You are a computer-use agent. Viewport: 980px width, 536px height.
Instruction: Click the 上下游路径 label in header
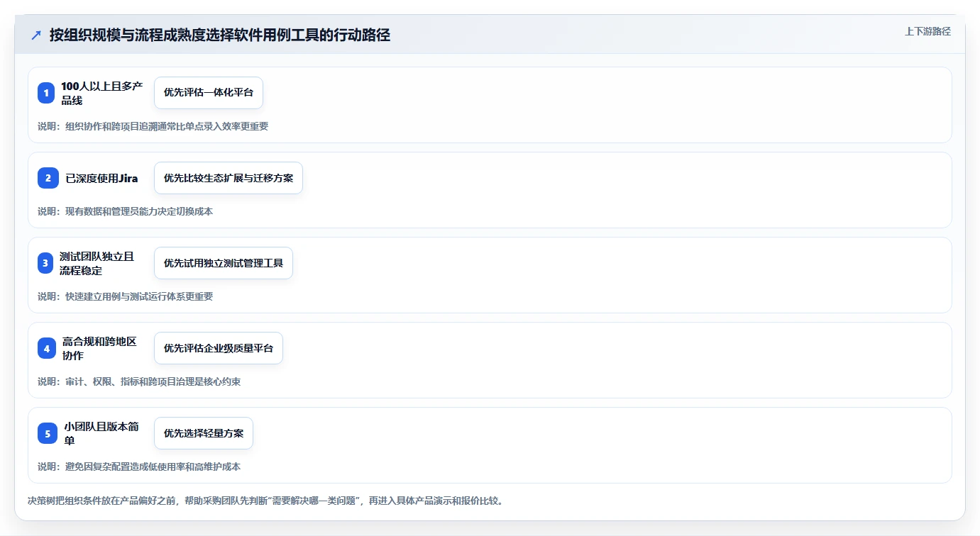(927, 31)
